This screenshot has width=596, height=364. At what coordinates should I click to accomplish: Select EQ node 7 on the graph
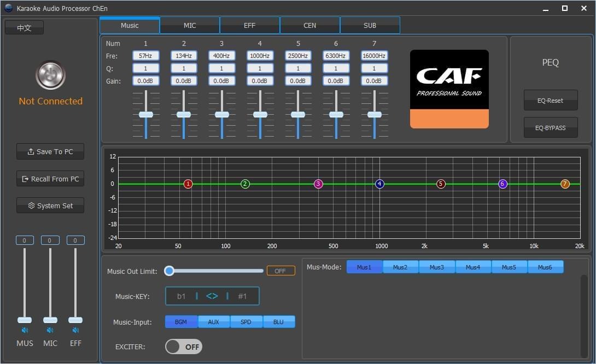[565, 184]
